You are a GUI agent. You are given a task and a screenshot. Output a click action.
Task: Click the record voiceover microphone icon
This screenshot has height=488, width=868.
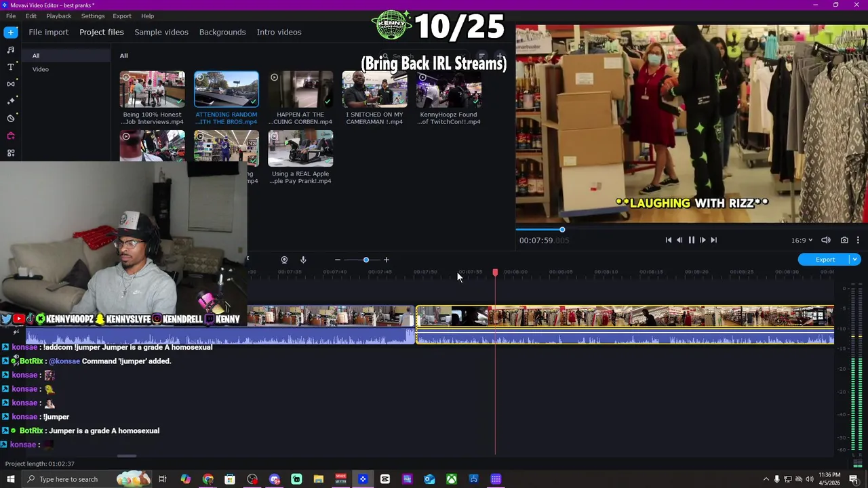[x=303, y=260]
